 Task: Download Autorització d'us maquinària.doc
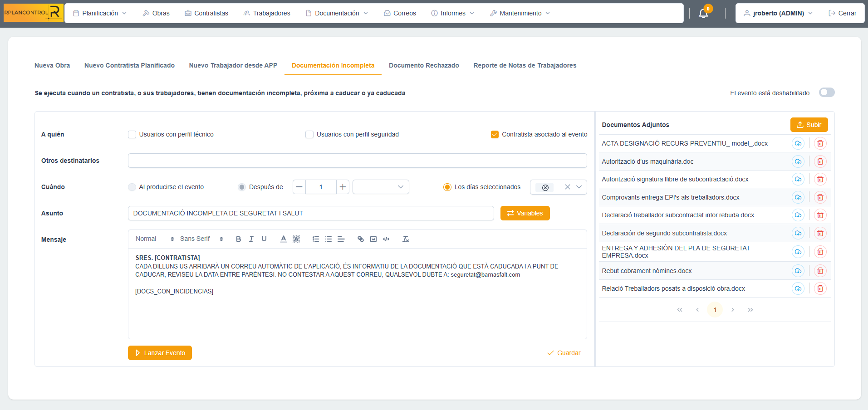coord(798,161)
